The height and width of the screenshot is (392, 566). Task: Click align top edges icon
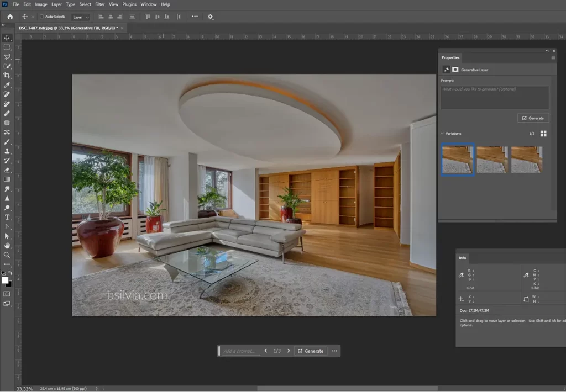click(148, 17)
